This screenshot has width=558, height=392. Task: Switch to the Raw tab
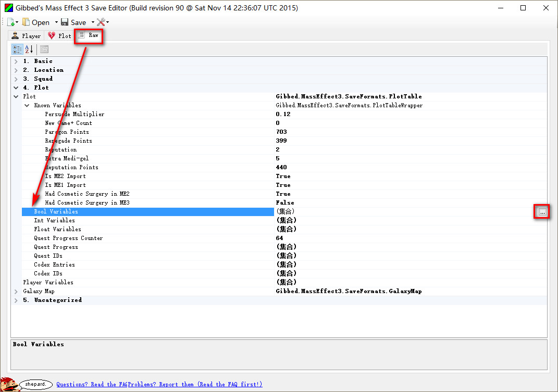[89, 35]
